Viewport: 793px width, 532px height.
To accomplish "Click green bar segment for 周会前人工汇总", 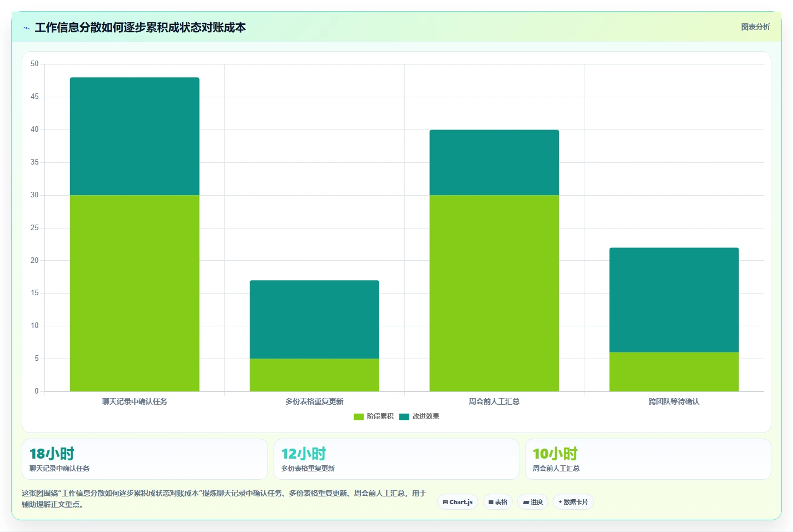I will click(x=494, y=293).
